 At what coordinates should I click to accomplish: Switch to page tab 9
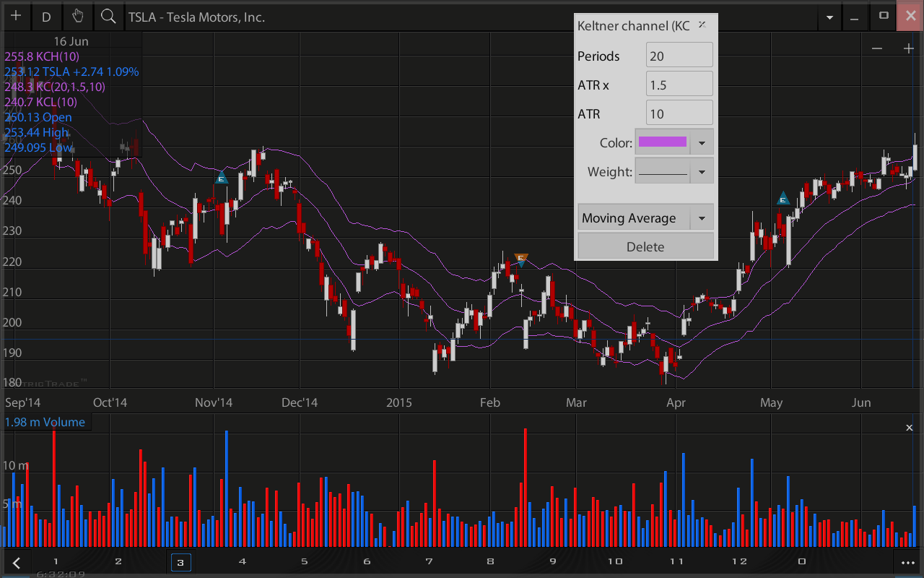tap(553, 561)
